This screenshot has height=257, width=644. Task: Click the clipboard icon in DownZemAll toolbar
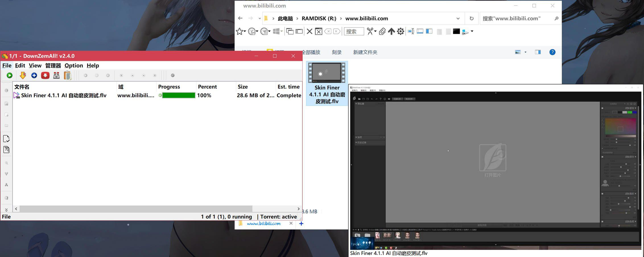point(67,75)
